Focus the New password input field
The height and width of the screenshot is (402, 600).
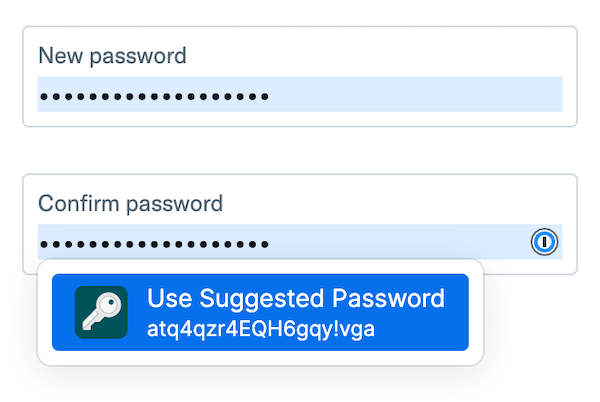(x=299, y=95)
